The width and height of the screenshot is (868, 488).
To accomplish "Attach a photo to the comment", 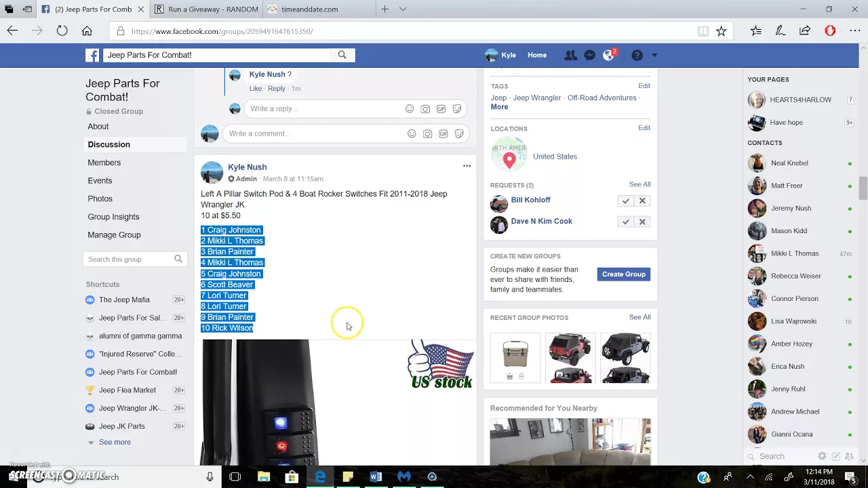I will pyautogui.click(x=427, y=134).
